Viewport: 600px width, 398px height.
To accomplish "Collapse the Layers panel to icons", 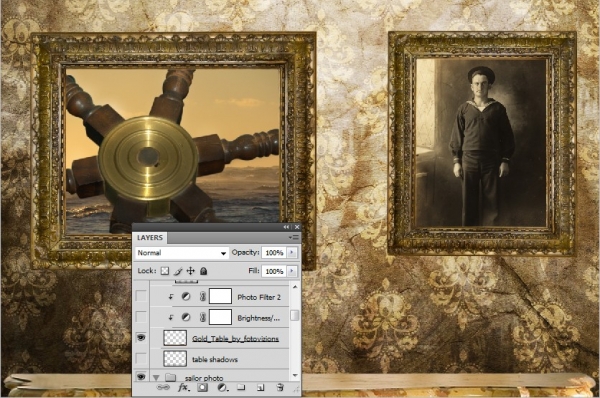I will (x=286, y=227).
